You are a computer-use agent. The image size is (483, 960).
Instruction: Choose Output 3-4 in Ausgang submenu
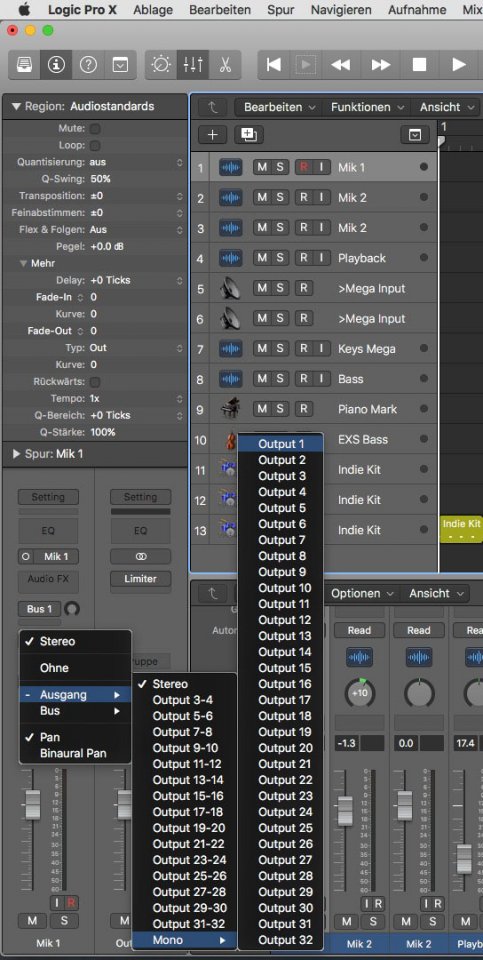point(184,700)
